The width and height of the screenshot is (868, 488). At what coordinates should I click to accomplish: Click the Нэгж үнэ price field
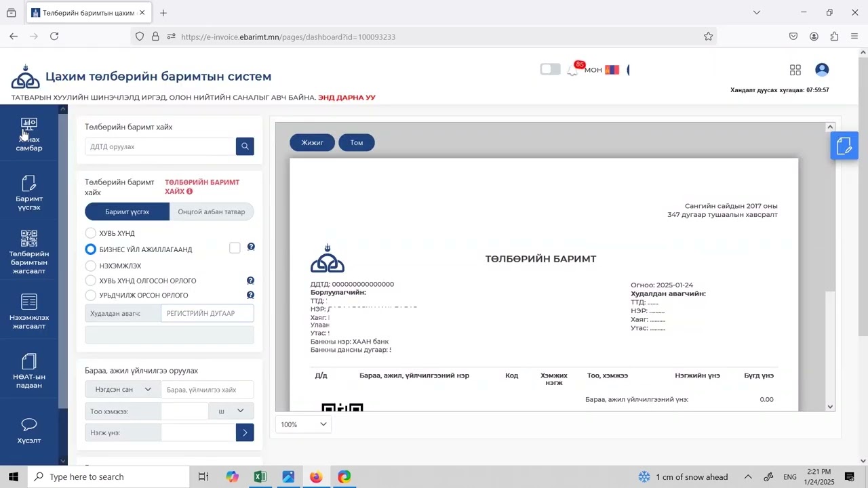pos(199,432)
